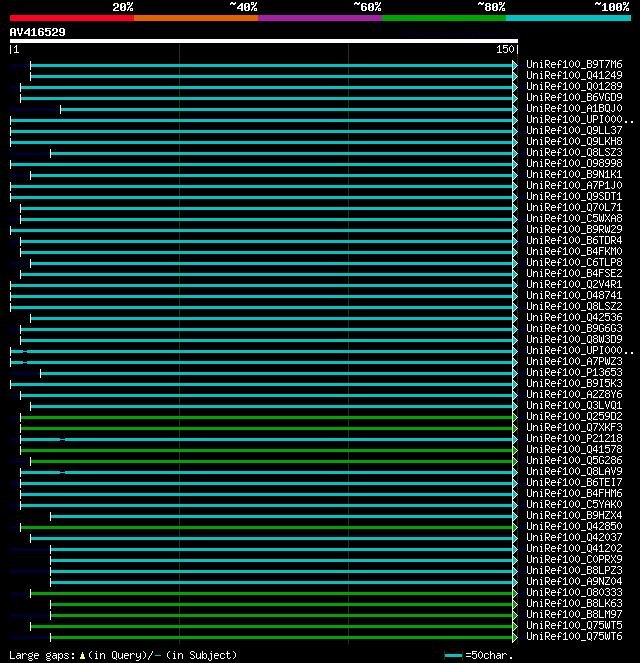Viewport: 640px width, 663px height.
Task: Click the UniRef100_Q8LAV9 label
Action: coord(574,471)
